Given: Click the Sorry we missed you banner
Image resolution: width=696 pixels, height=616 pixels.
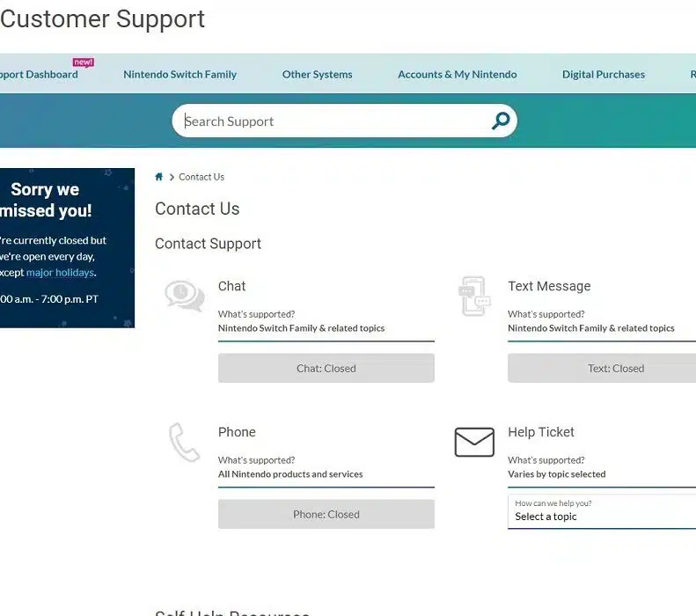Looking at the screenshot, I should (x=51, y=201).
